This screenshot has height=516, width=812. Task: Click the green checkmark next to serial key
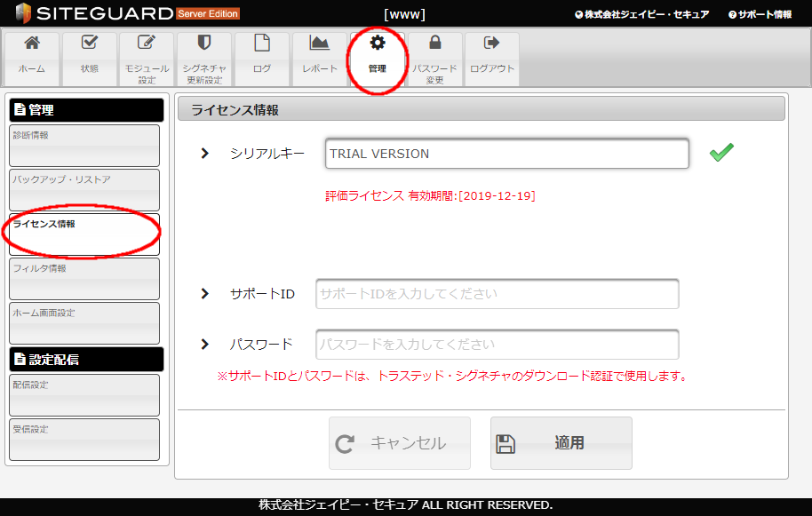(721, 152)
